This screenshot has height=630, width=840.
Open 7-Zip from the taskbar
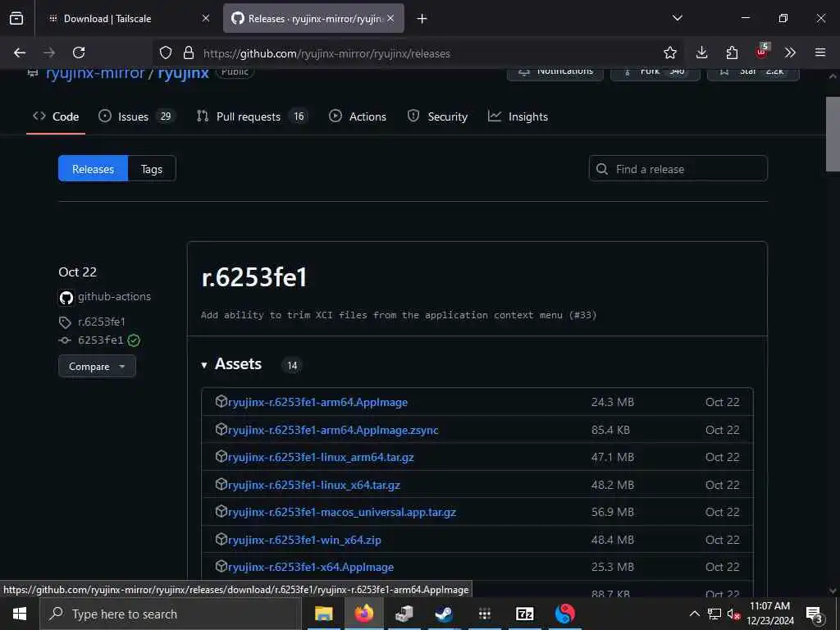pos(524,614)
